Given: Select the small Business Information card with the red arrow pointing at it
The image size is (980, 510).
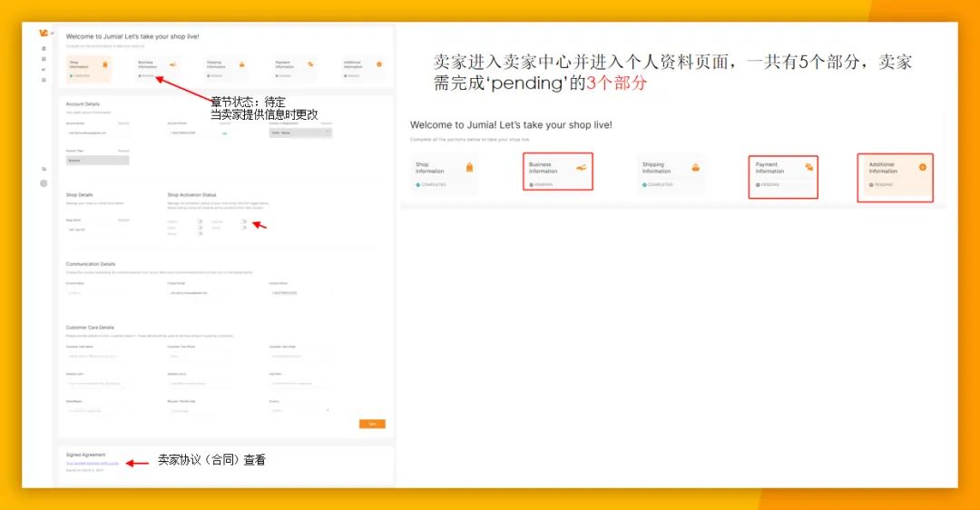Looking at the screenshot, I should tap(156, 69).
